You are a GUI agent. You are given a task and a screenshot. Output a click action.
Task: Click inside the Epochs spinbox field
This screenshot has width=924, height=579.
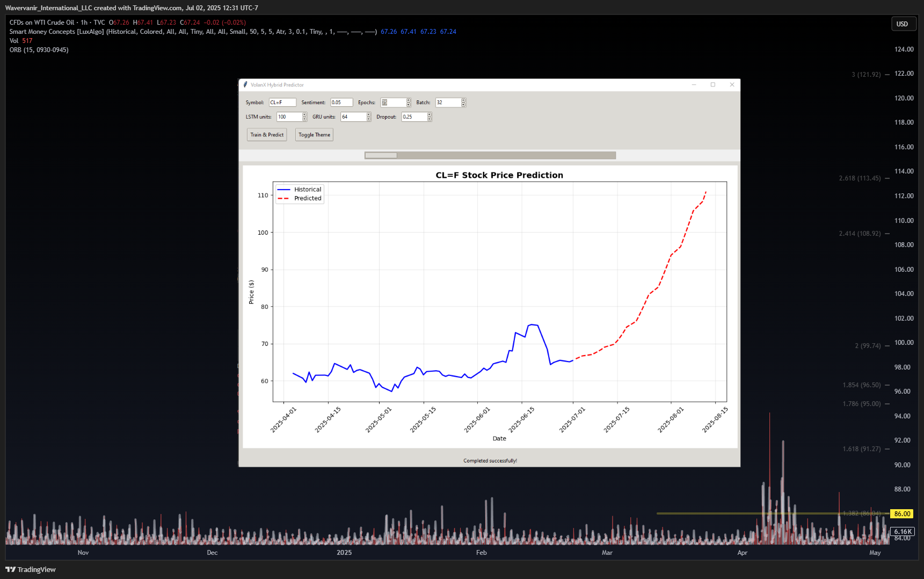pos(393,103)
